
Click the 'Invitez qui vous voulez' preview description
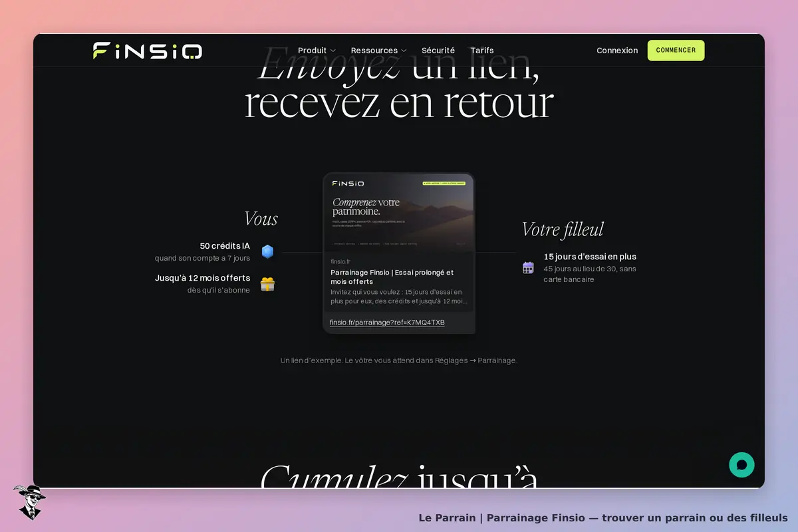(x=399, y=297)
